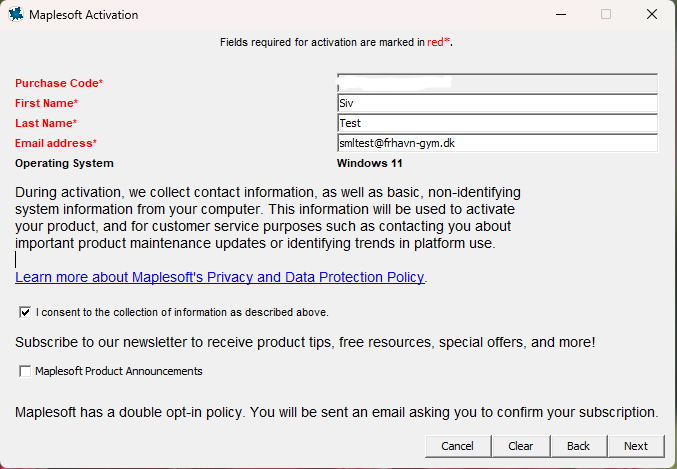This screenshot has width=677, height=469.
Task: Proceed by clicking the Next button
Action: (636, 446)
